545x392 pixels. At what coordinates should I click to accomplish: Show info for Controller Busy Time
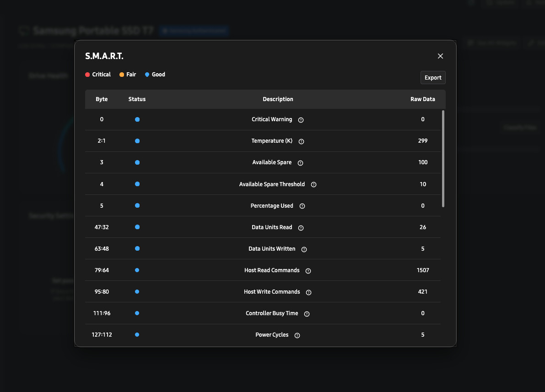click(307, 314)
